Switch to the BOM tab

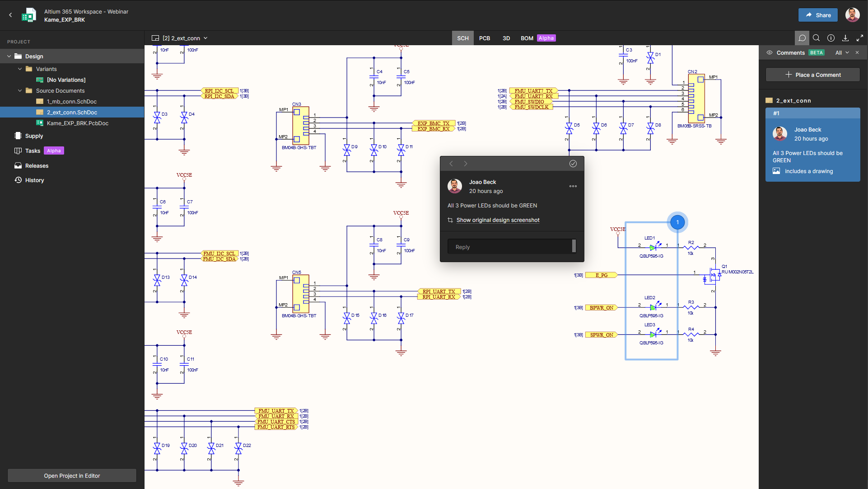[527, 38]
